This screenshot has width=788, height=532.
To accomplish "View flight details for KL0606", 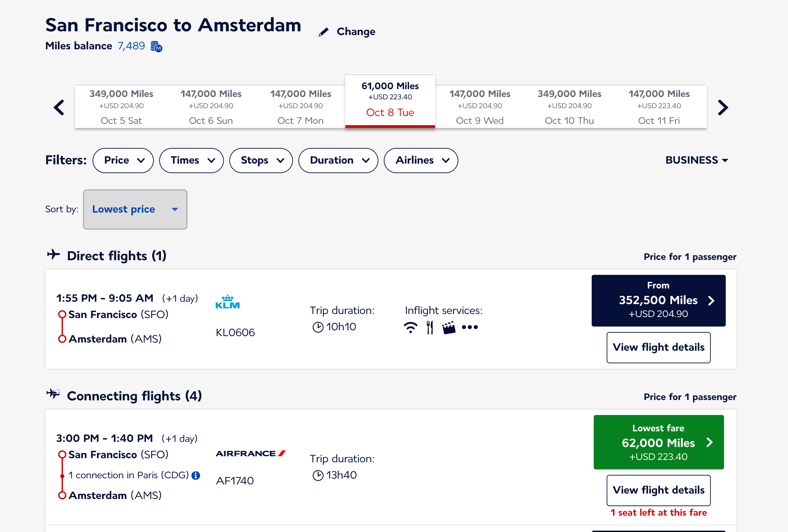I will point(658,347).
